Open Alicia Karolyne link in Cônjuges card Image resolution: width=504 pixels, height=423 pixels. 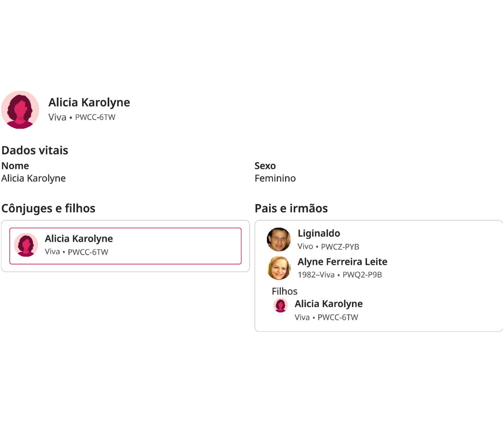tap(79, 238)
